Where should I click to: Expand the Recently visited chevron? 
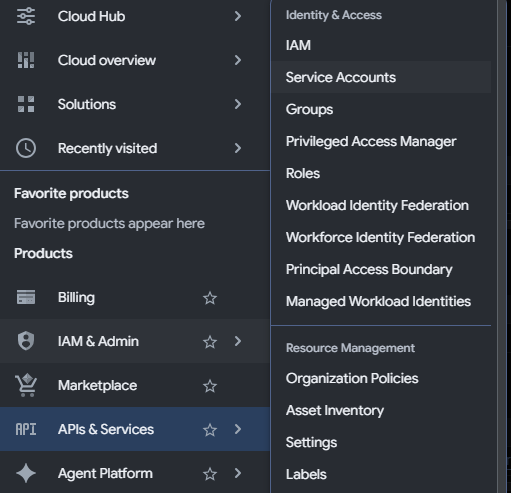click(x=238, y=148)
